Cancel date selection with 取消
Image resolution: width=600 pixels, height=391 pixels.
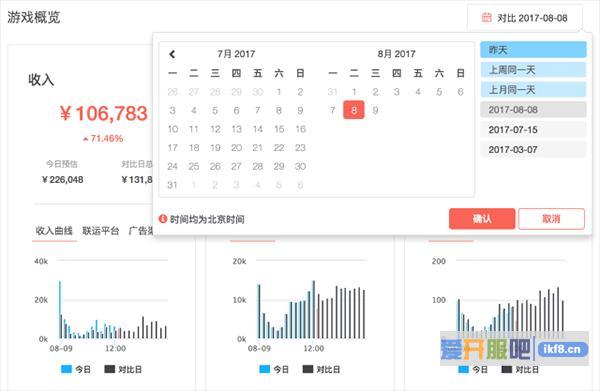click(x=551, y=219)
